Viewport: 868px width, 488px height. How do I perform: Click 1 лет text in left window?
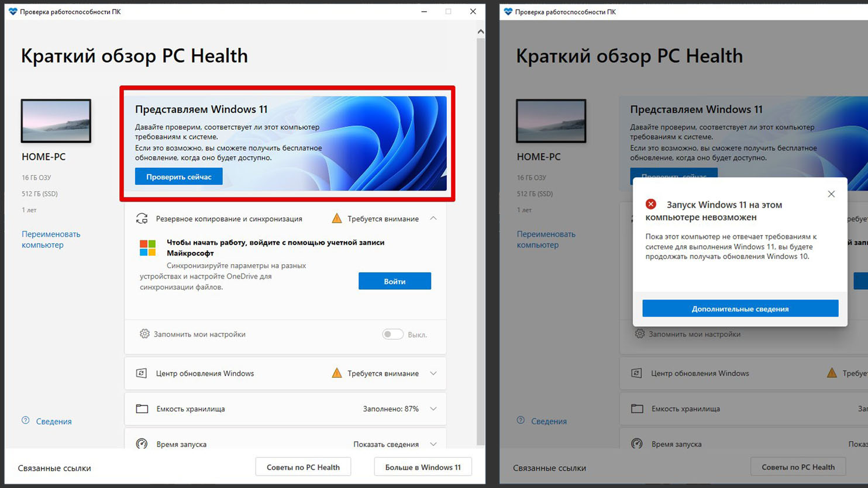click(29, 210)
